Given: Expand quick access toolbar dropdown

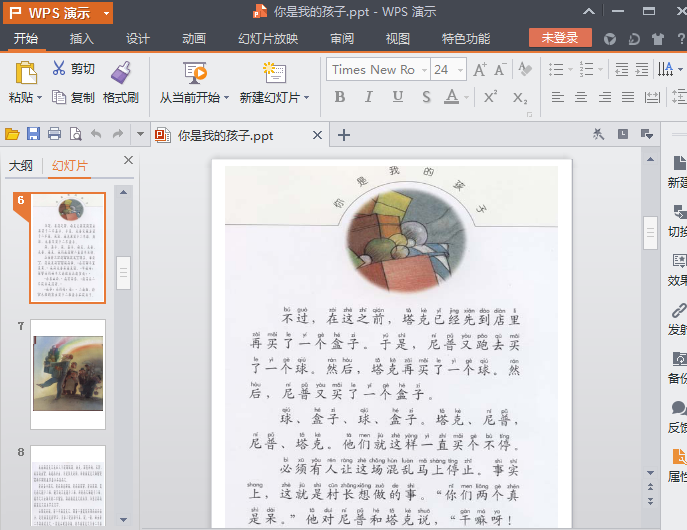Looking at the screenshot, I should (x=140, y=134).
